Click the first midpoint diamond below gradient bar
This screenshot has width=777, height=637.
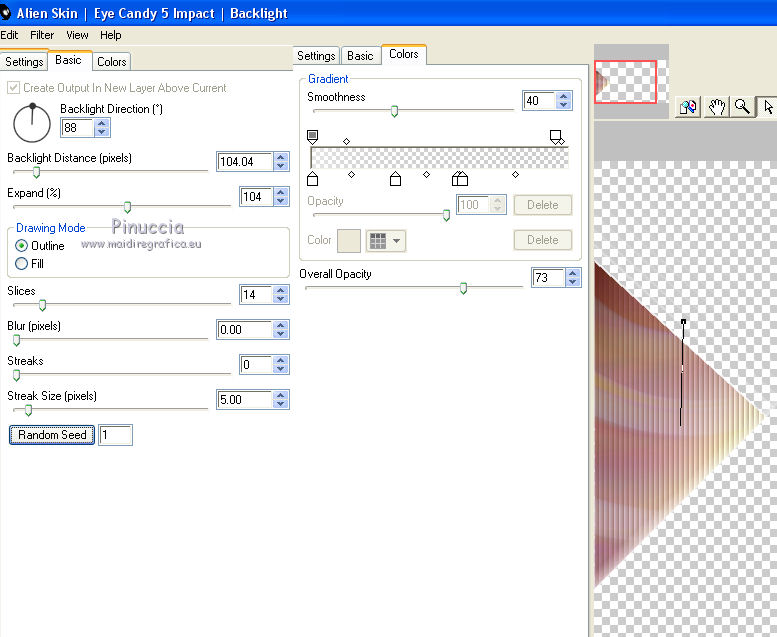point(351,174)
